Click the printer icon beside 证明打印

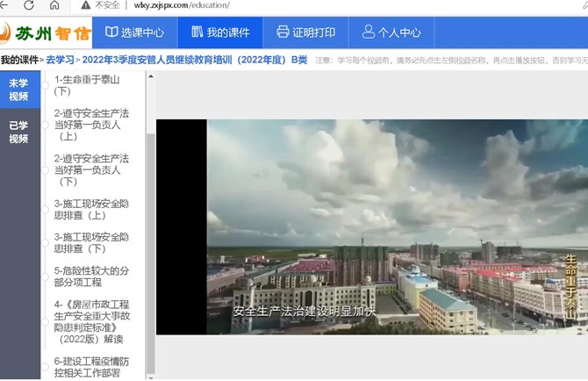coord(283,32)
